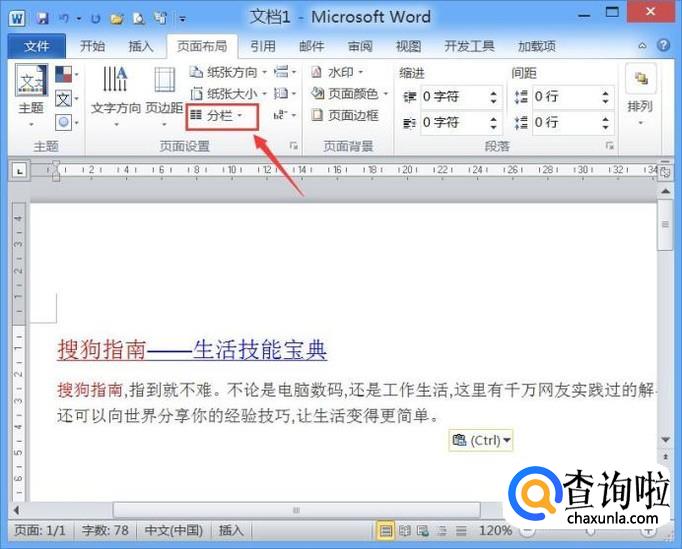Switch to full screen reading view
The height and width of the screenshot is (549, 682).
point(405,531)
